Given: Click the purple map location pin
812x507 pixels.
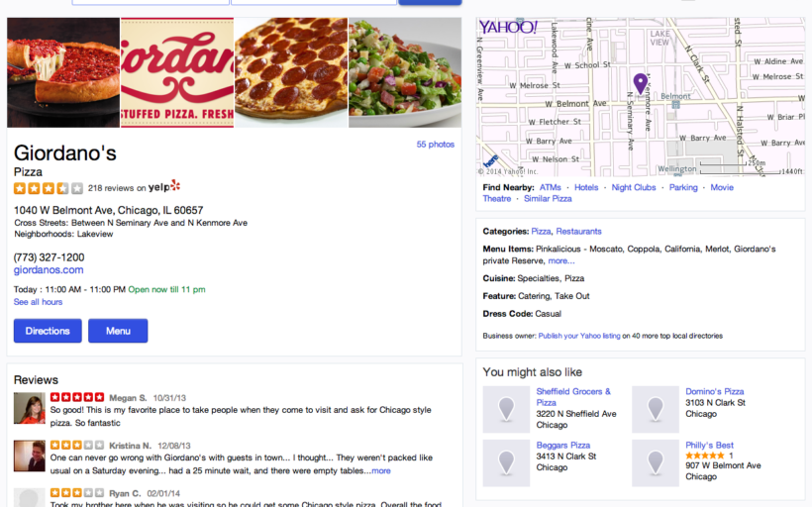Looking at the screenshot, I should (x=640, y=83).
